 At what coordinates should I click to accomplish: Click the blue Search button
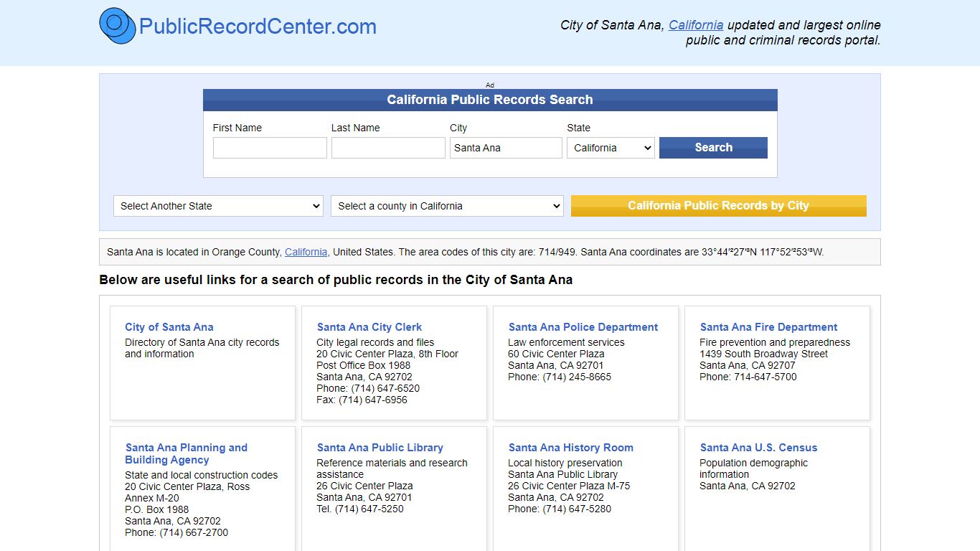713,148
